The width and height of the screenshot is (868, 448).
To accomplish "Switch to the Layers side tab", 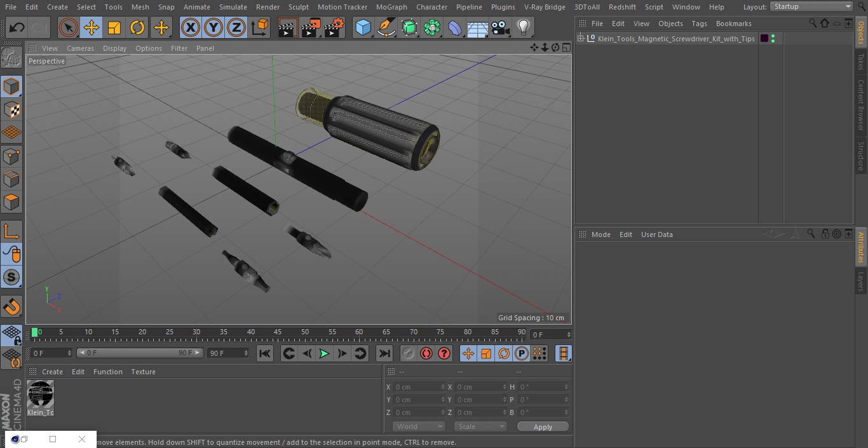I will 861,281.
